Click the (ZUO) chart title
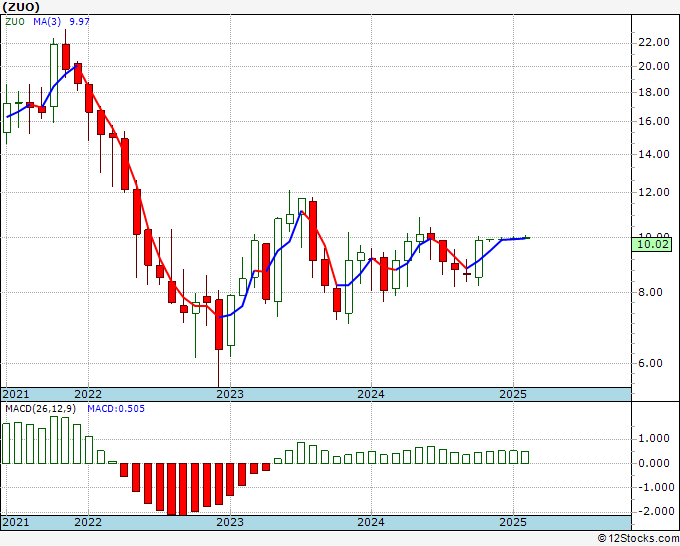Screen dimensions: 680x546 click(21, 7)
